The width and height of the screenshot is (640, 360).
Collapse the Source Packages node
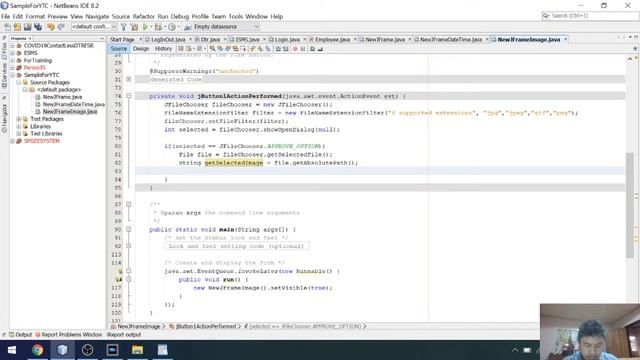(19, 82)
